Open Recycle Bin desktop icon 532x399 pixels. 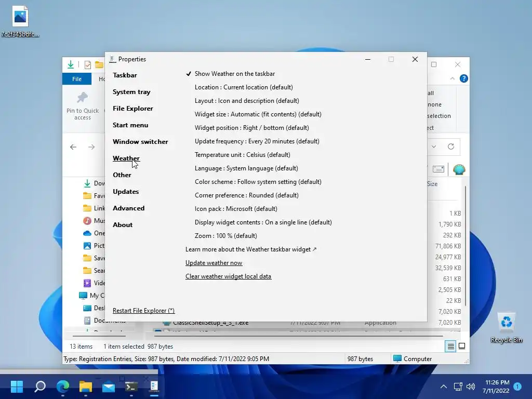point(506,327)
